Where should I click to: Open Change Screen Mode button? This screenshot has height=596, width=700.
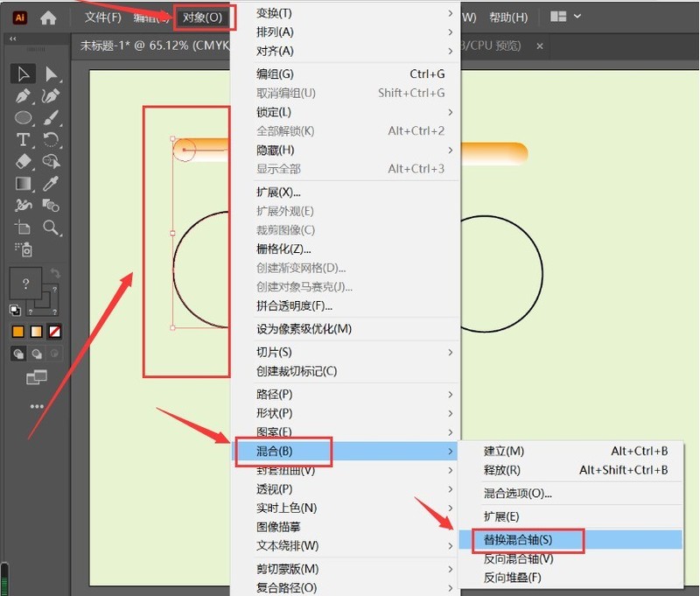[x=37, y=377]
